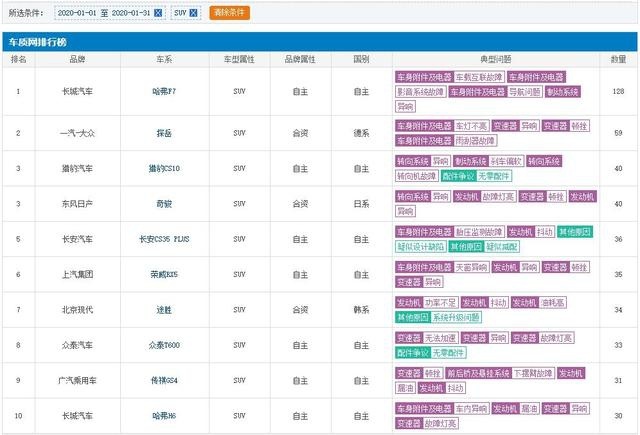Click the 德系 country cell

click(361, 133)
